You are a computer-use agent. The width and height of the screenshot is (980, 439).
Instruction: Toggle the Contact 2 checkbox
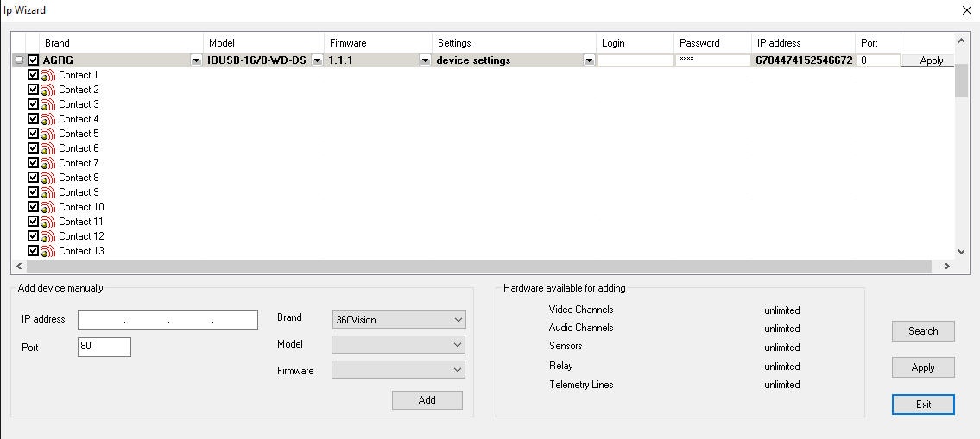(34, 90)
